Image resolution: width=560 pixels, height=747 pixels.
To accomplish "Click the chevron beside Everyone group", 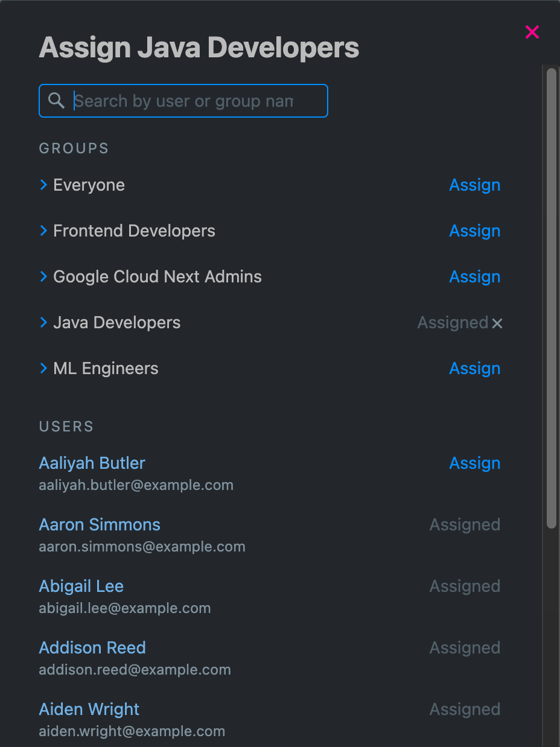I will (43, 185).
